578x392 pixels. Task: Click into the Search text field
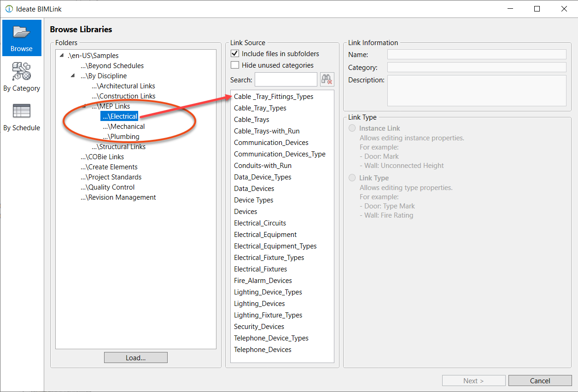[x=286, y=80]
